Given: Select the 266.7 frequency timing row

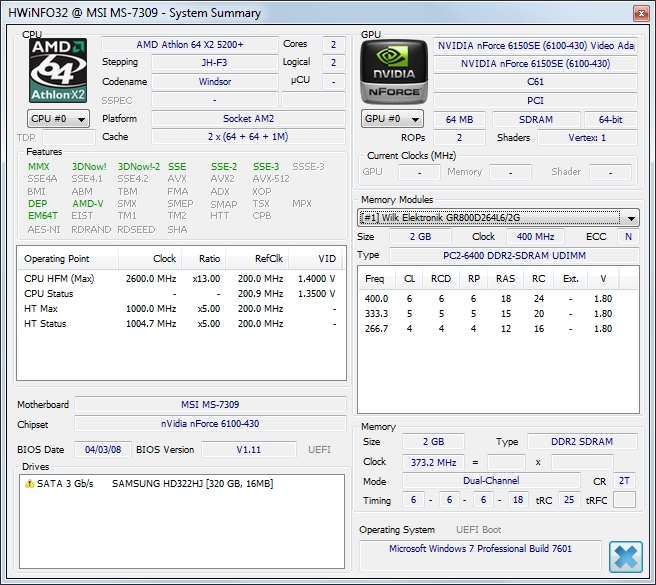Looking at the screenshot, I should point(498,329).
